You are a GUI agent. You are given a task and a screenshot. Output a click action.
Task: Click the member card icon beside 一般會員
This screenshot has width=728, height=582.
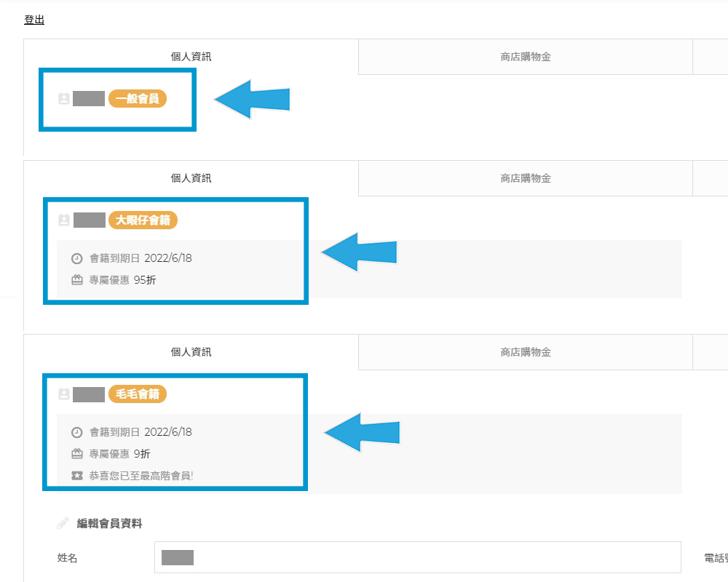point(64,99)
